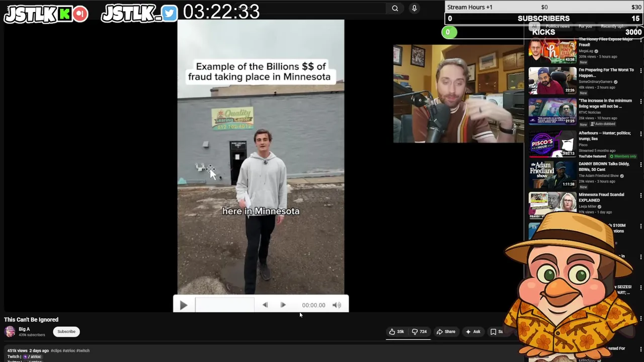Open I'm Preparing For The Worst thumbnail
The image size is (644, 362).
pyautogui.click(x=552, y=80)
